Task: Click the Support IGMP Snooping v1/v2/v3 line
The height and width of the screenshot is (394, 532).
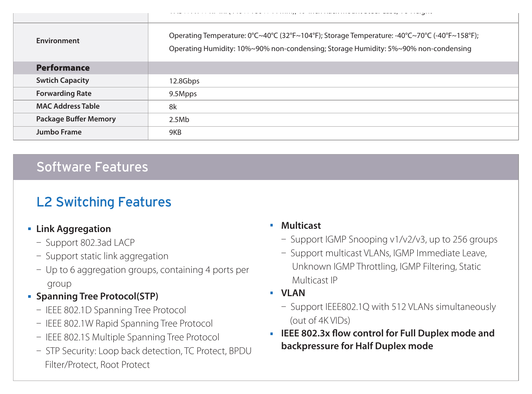Action: (394, 240)
